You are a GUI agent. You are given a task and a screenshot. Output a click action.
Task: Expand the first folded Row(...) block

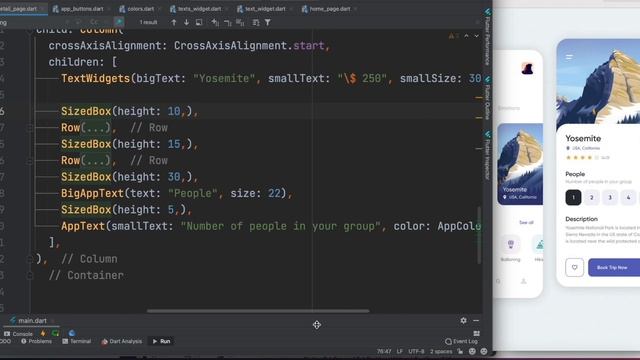coord(29,128)
